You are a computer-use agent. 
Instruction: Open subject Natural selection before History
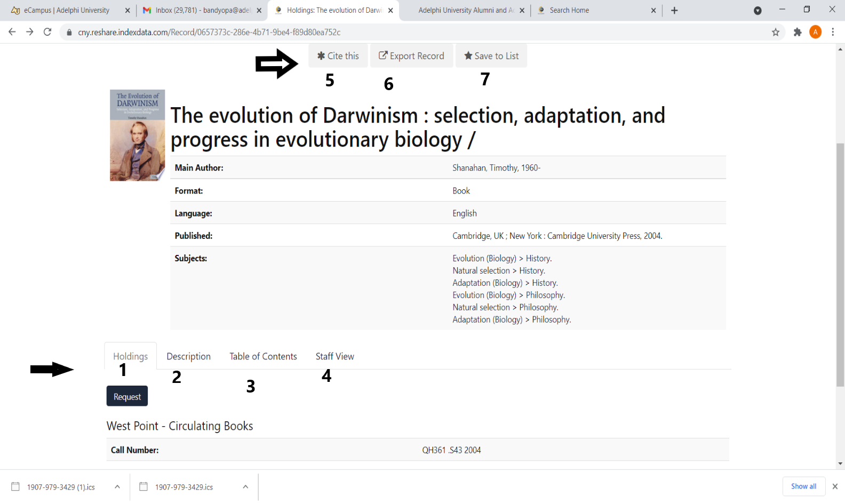(481, 271)
